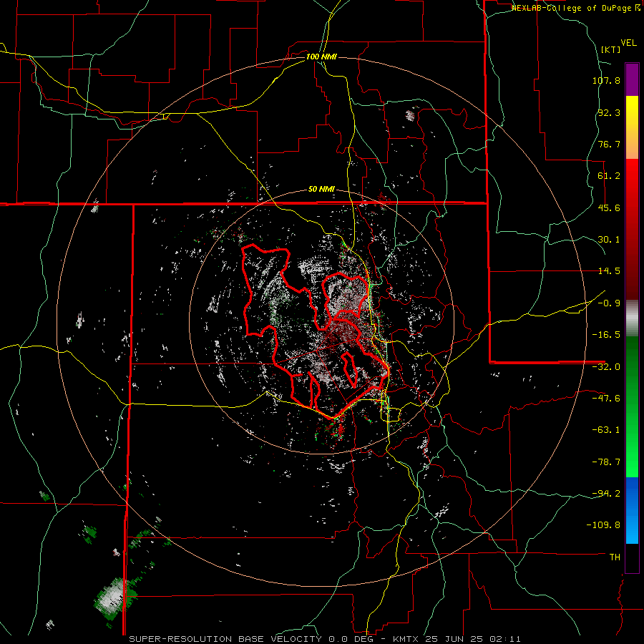
Task: Select the -109.8 legend value
Action: tap(603, 525)
